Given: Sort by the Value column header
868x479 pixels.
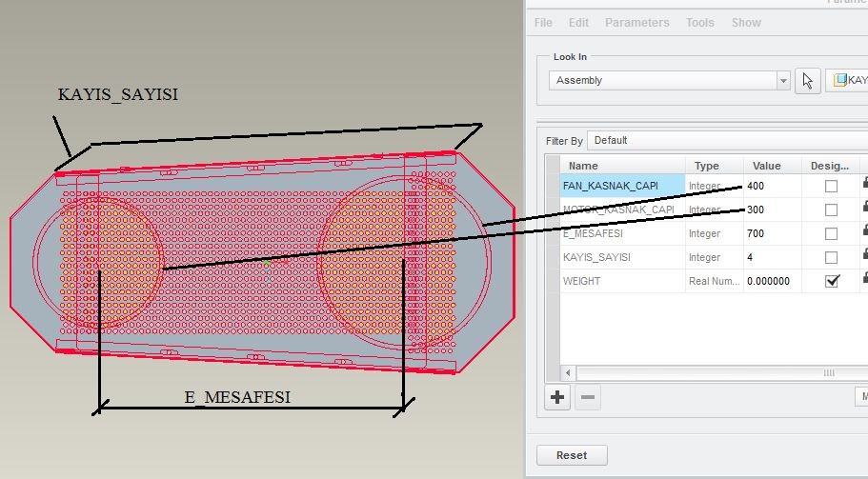Looking at the screenshot, I should [773, 166].
